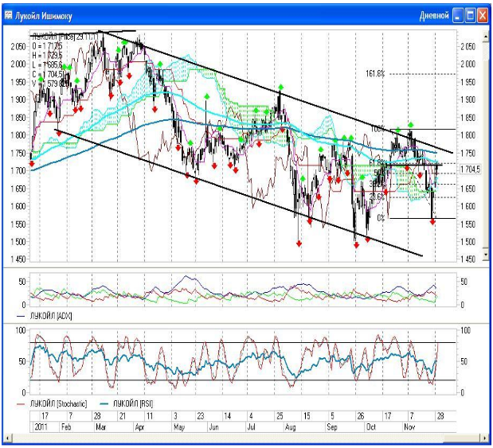
Task: Click the Дневной timeframe label in title bar
Action: (x=434, y=15)
